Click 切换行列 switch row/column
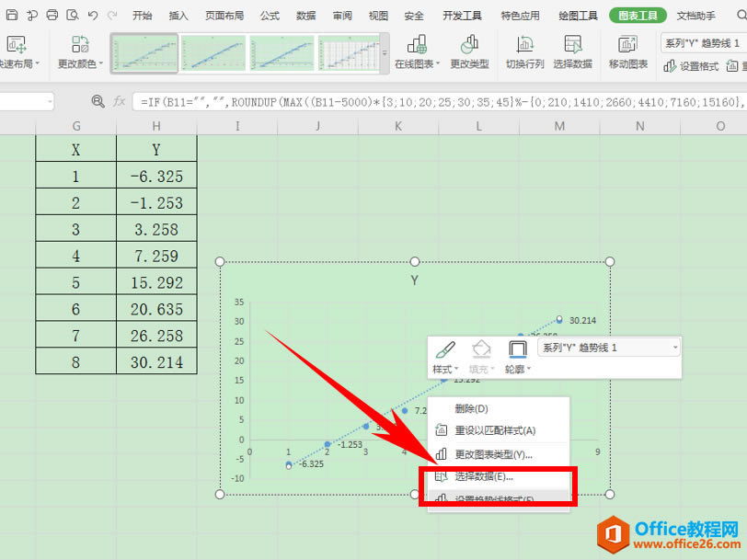 (524, 51)
